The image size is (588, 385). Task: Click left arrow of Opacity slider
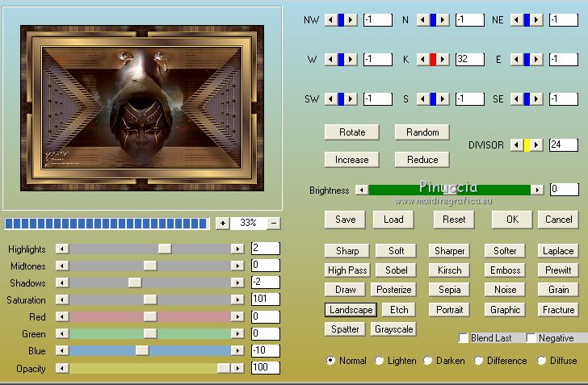pos(61,369)
